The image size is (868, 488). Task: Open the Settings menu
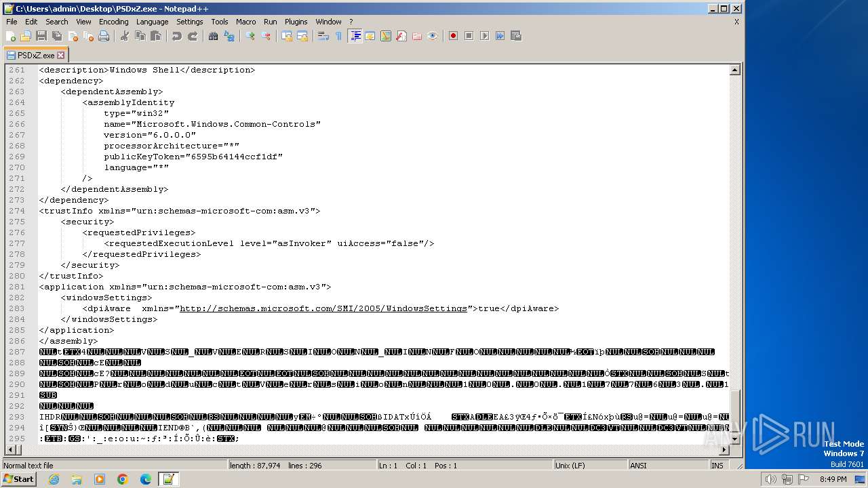[190, 22]
